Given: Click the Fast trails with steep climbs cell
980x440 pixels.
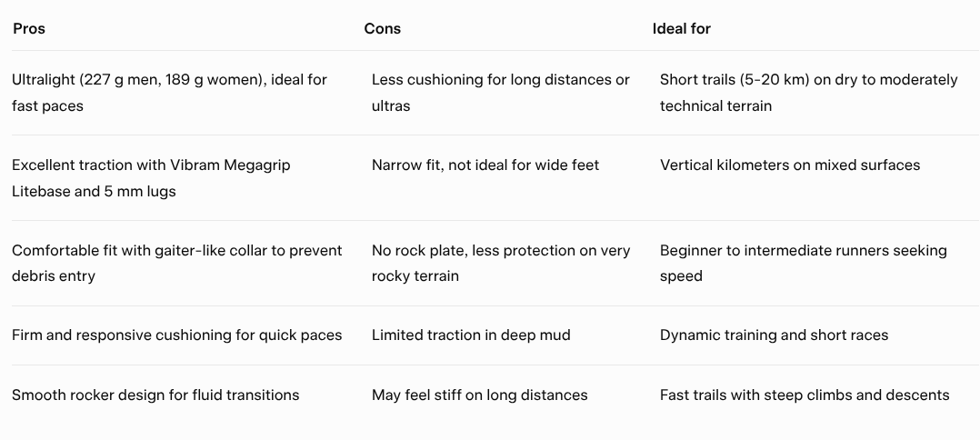Looking at the screenshot, I should pos(805,395).
